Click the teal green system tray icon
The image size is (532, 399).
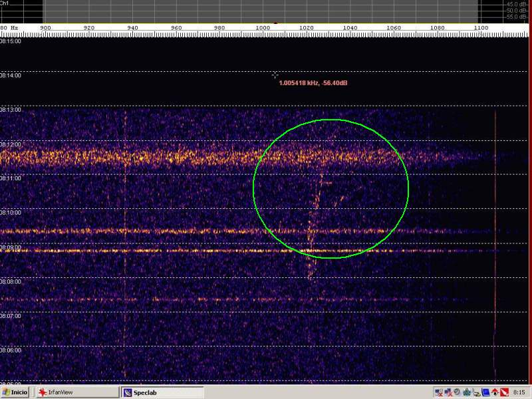(x=467, y=392)
